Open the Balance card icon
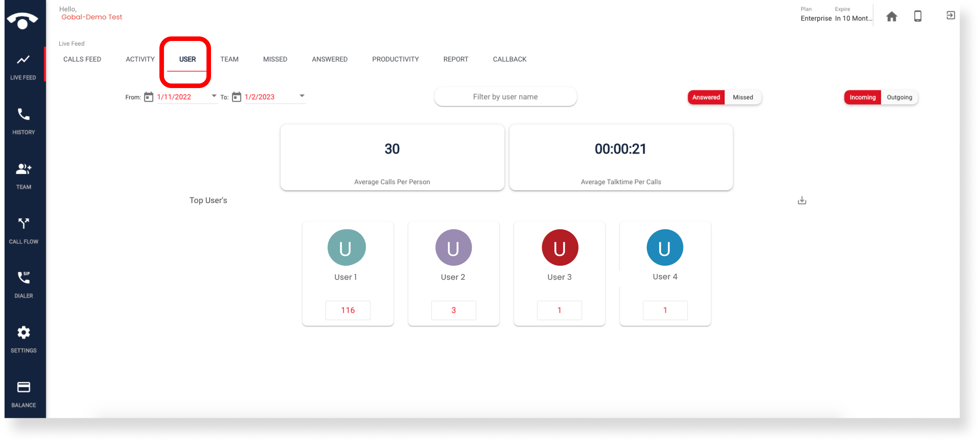Screen dimensions: 980x443 coord(24,388)
